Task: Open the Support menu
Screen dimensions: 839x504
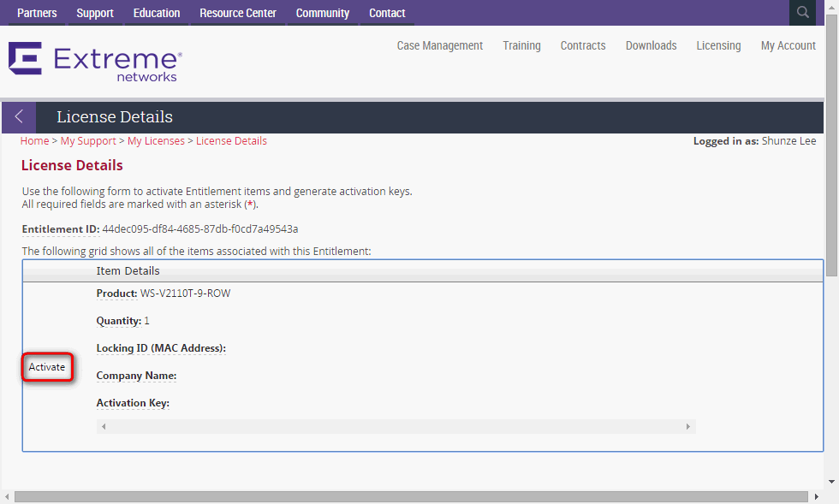Action: [95, 13]
